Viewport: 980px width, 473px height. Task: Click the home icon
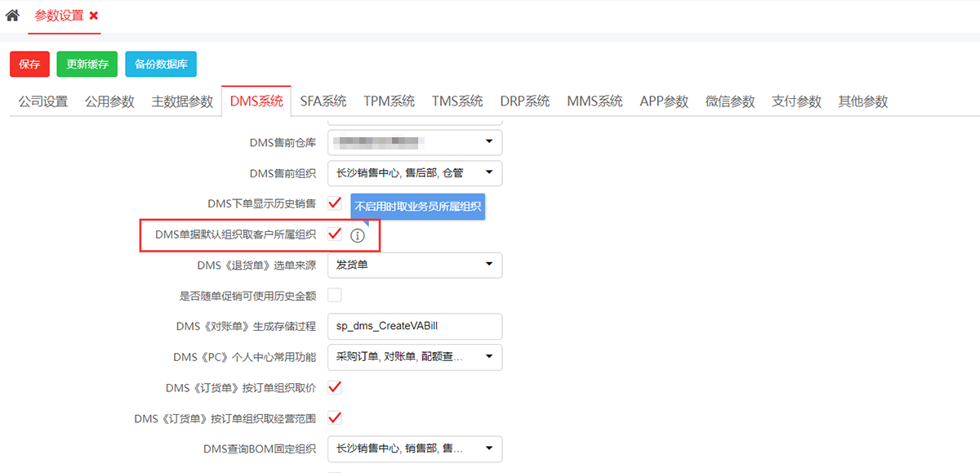coord(12,16)
